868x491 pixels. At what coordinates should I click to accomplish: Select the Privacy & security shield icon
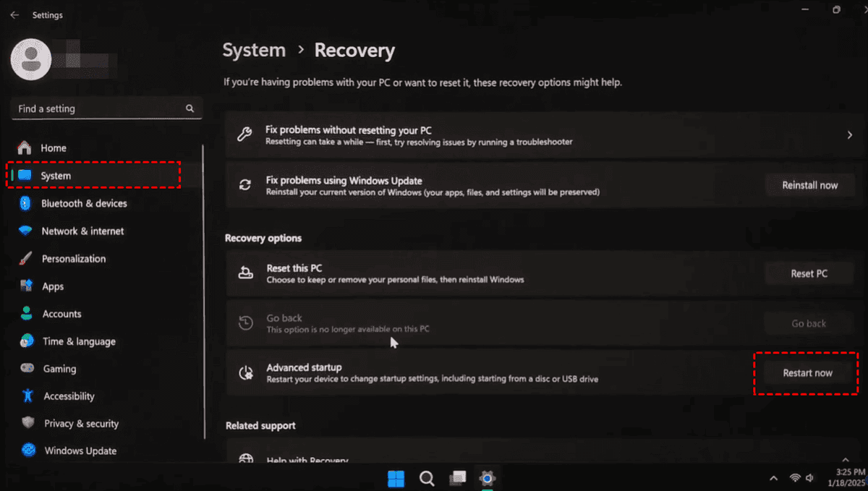[28, 423]
